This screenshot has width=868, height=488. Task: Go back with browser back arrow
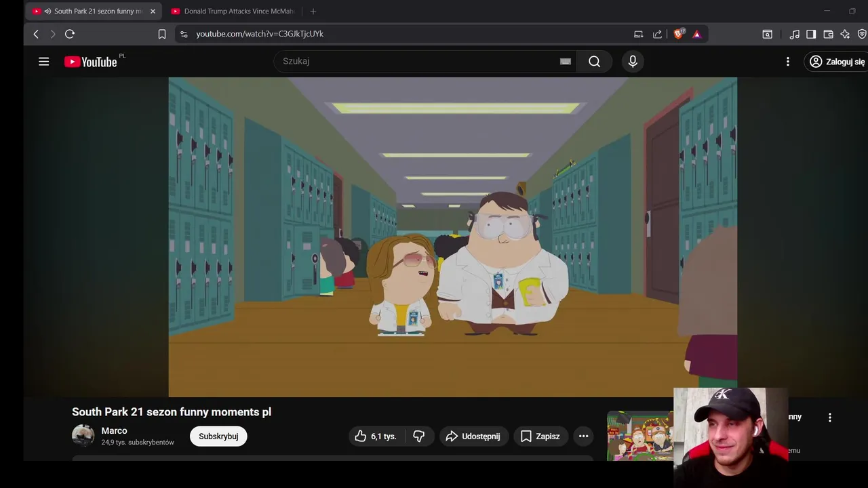click(36, 34)
